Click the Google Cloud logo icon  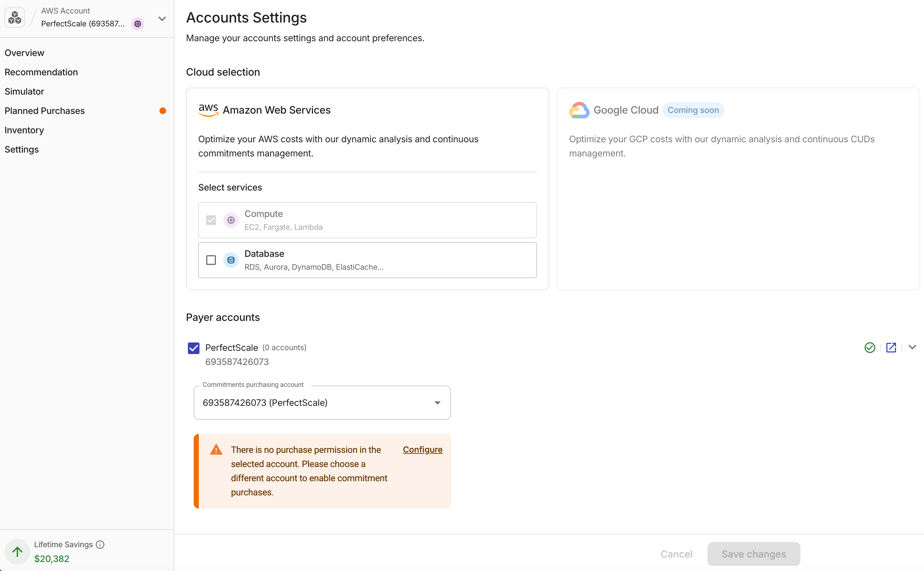[x=579, y=110]
